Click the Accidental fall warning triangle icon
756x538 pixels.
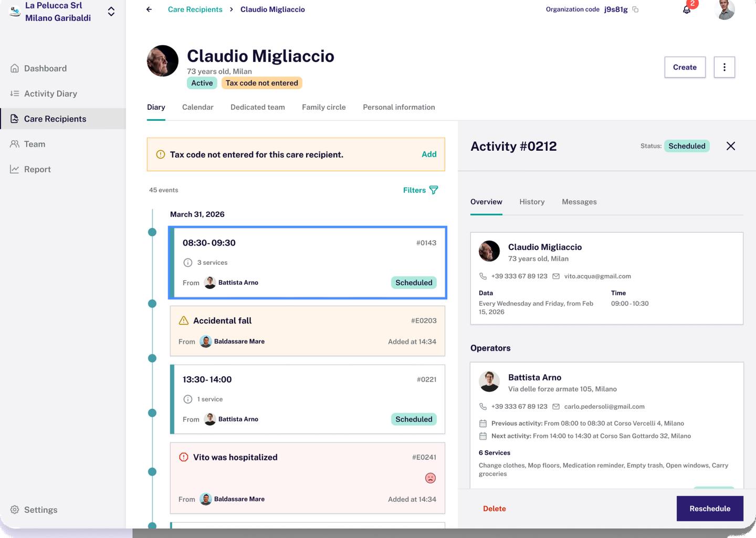[184, 320]
